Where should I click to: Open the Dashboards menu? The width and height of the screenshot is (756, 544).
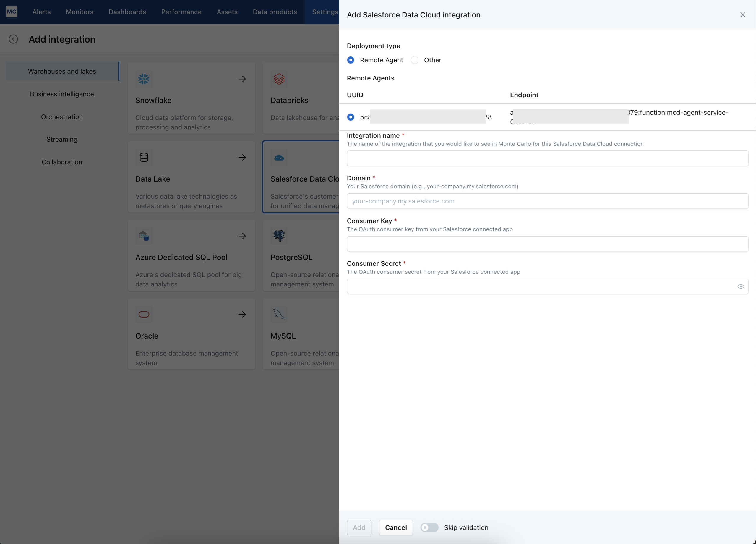coord(127,12)
